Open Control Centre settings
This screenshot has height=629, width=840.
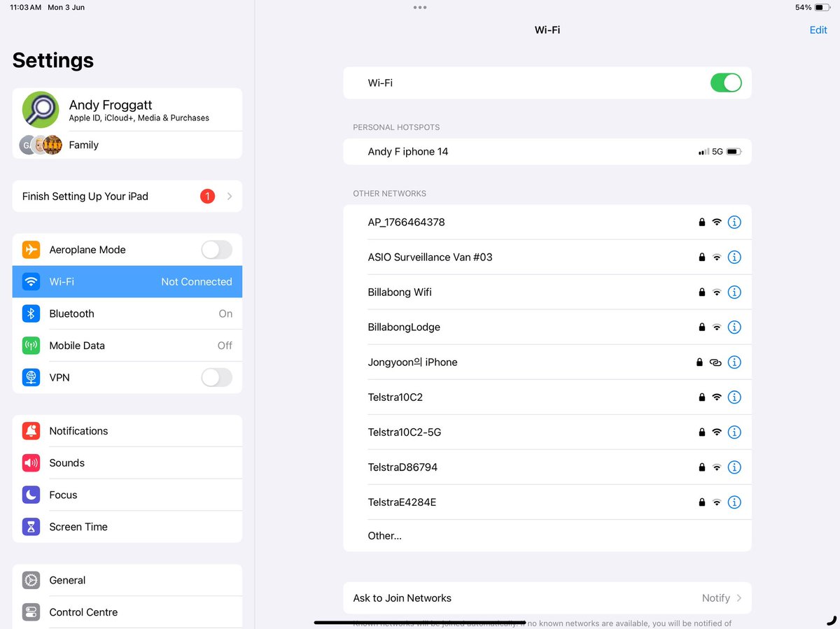pyautogui.click(x=127, y=612)
